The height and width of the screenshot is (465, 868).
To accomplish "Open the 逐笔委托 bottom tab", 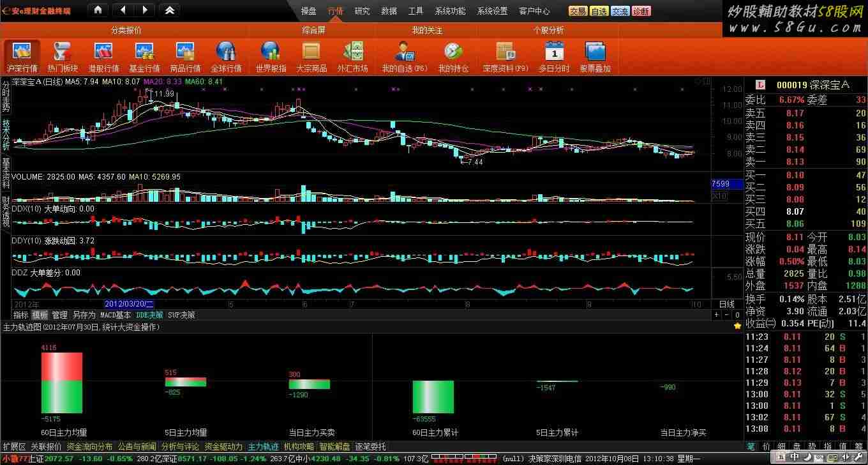I will [371, 446].
